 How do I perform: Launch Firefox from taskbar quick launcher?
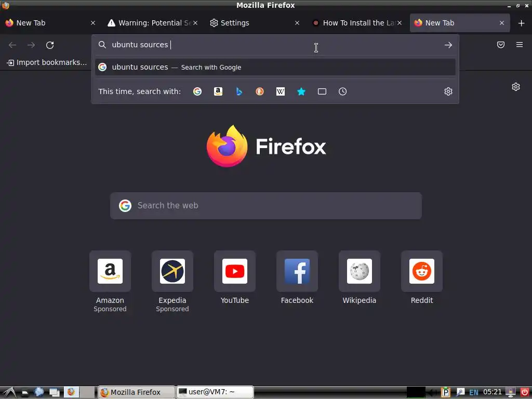click(x=72, y=392)
